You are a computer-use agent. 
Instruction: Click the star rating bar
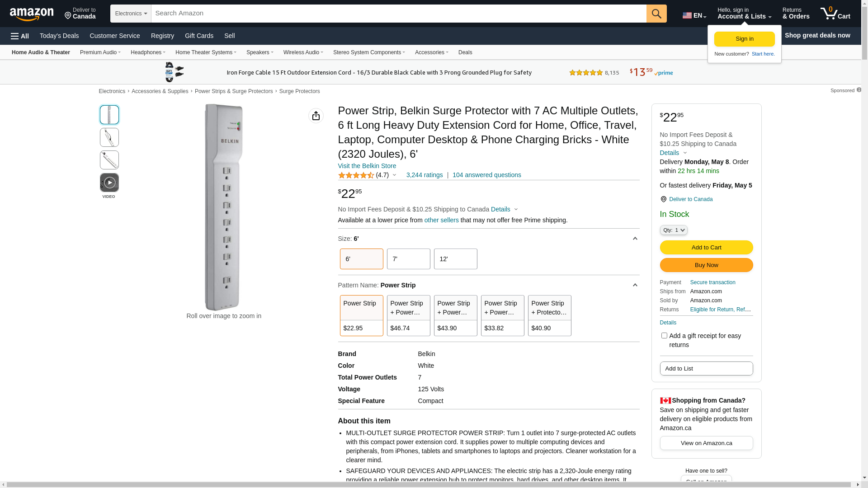coord(356,175)
